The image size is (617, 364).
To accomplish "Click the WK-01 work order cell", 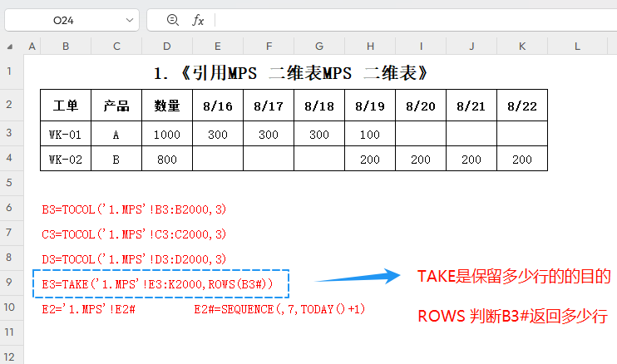I will point(66,134).
